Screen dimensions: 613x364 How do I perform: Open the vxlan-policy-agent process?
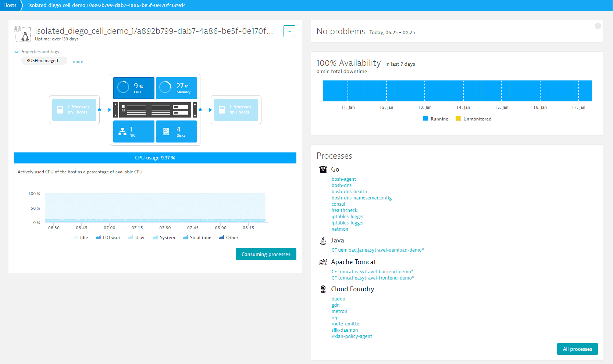(352, 336)
